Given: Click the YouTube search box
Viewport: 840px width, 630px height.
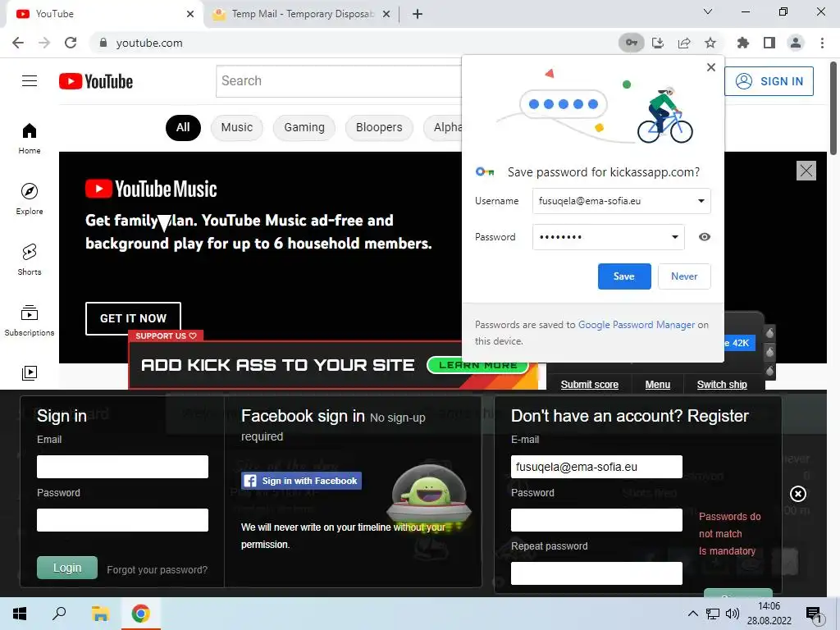Looking at the screenshot, I should pyautogui.click(x=339, y=81).
